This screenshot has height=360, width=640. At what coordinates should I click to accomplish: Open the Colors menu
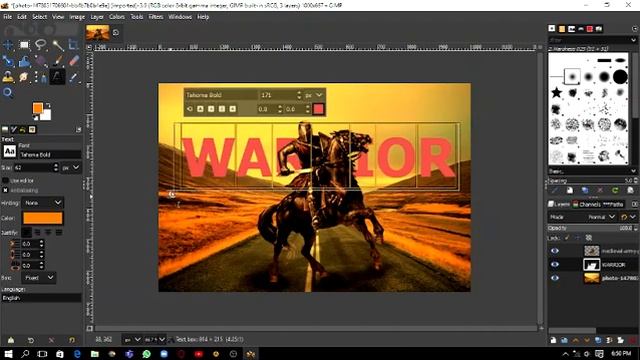coord(116,17)
